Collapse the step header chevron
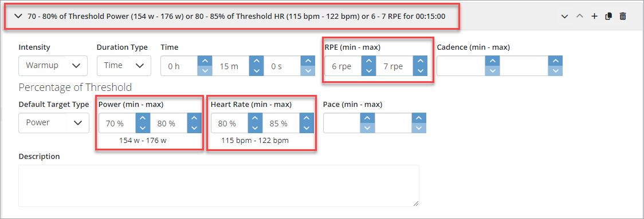644x219 pixels. coord(18,17)
